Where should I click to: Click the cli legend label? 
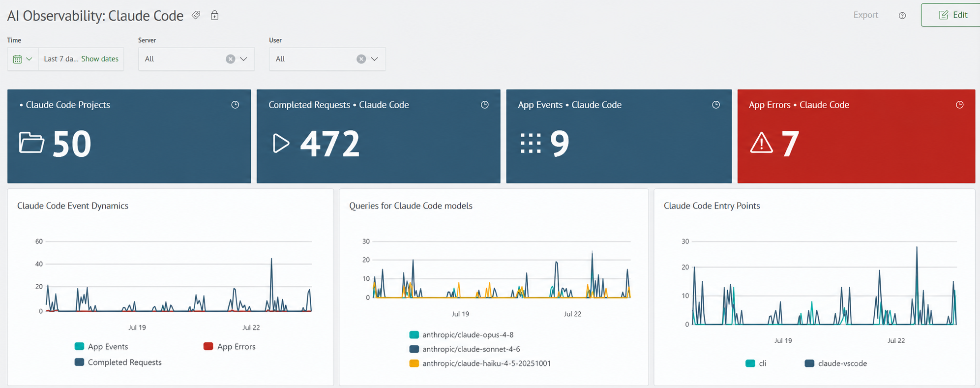point(763,363)
